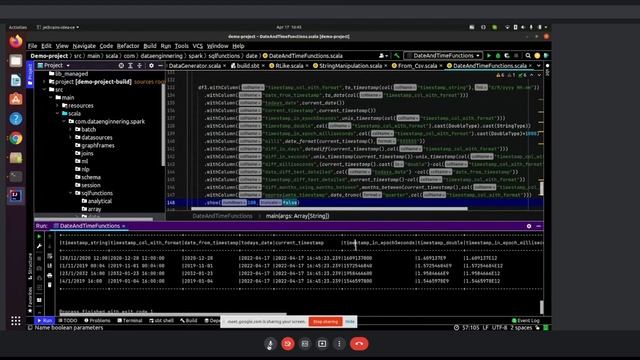
Task: Click the Stop sharing button
Action: pyautogui.click(x=326, y=322)
